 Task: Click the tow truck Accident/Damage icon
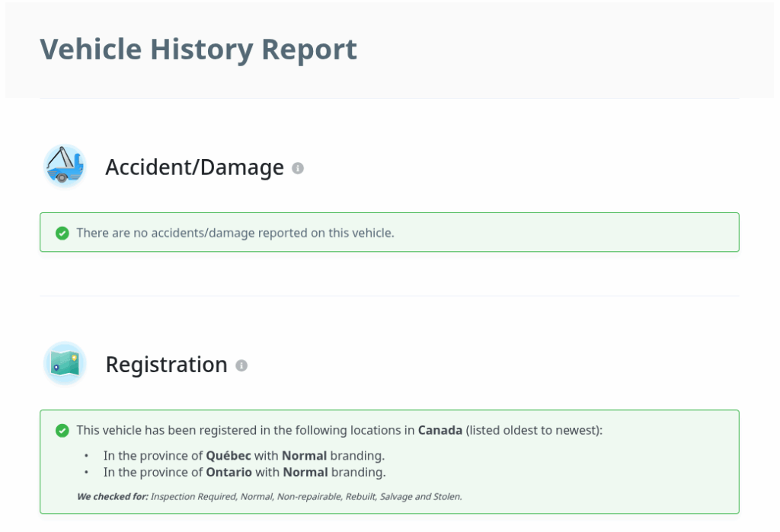[x=65, y=166]
